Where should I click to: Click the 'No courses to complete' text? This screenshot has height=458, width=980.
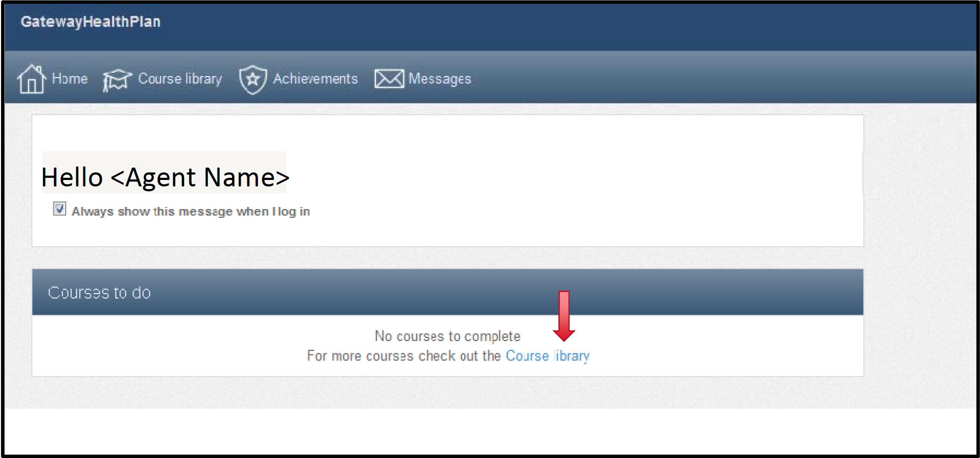447,336
